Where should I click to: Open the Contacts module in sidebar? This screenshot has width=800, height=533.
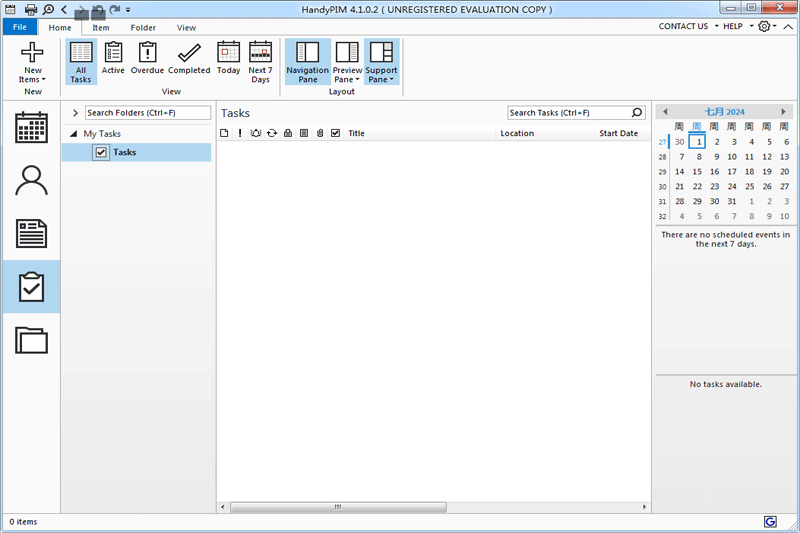click(x=31, y=181)
